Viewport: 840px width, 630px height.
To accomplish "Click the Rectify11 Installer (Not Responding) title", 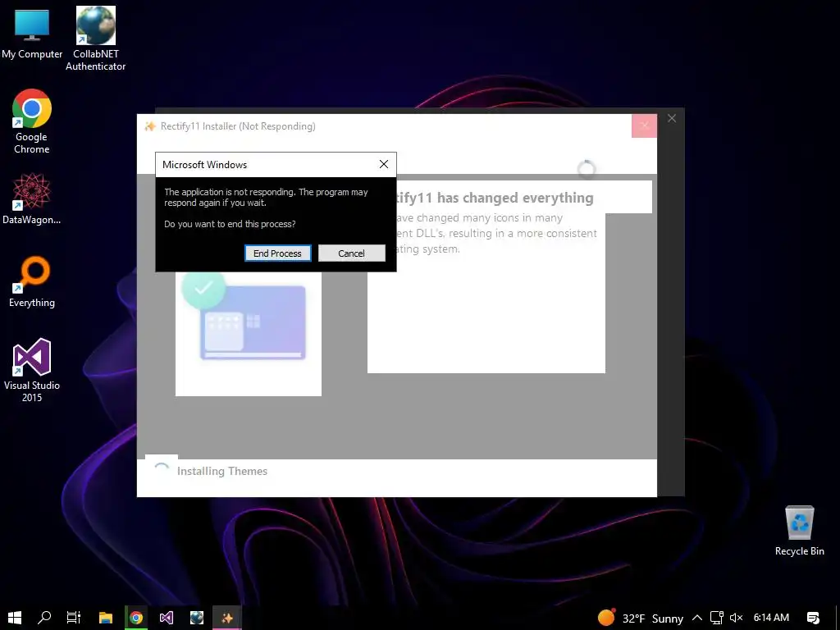I will click(238, 126).
